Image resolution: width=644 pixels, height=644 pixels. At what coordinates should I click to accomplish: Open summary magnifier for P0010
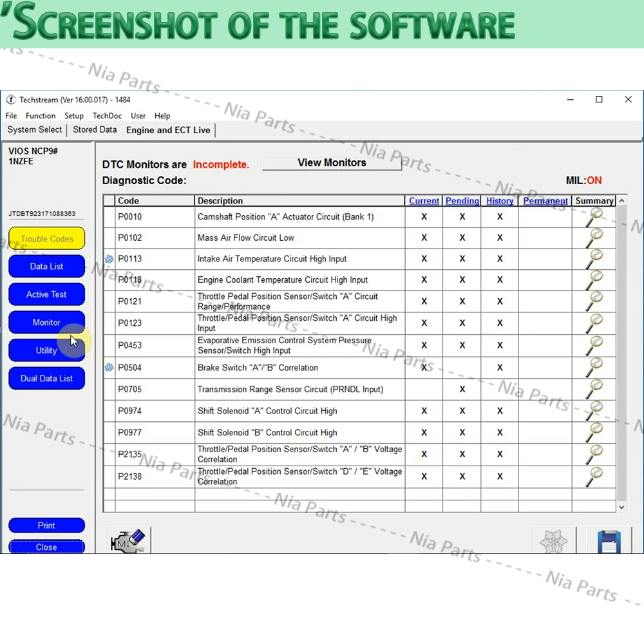pos(594,217)
